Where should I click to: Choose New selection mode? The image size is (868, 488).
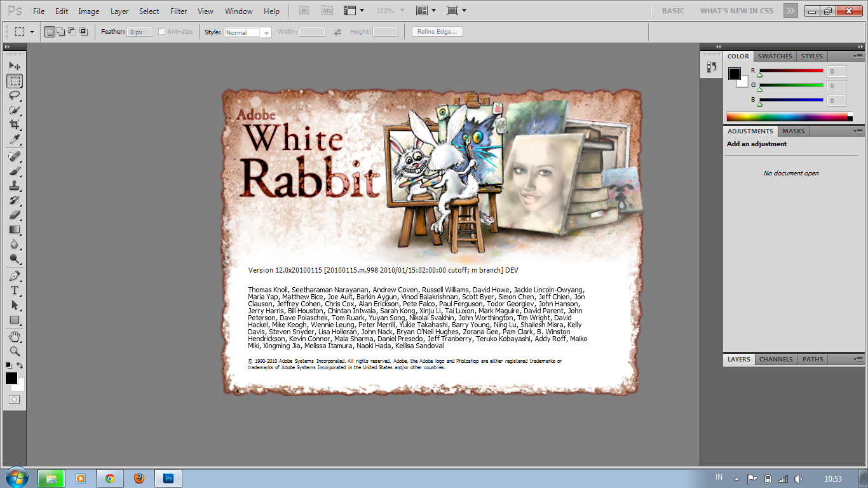pos(50,32)
